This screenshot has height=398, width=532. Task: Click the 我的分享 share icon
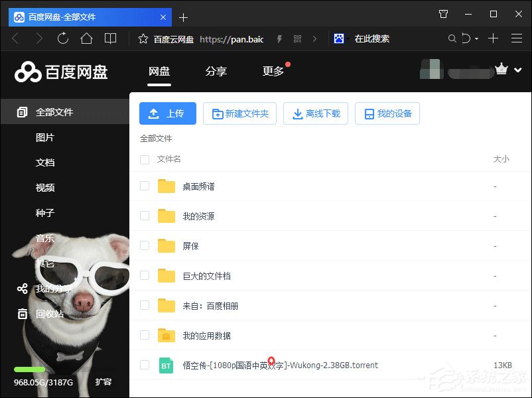click(x=22, y=289)
